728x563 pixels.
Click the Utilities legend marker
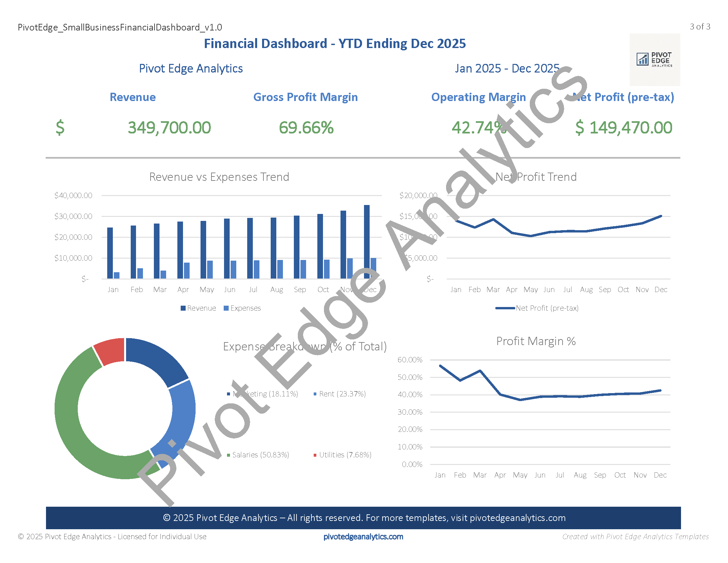[315, 455]
